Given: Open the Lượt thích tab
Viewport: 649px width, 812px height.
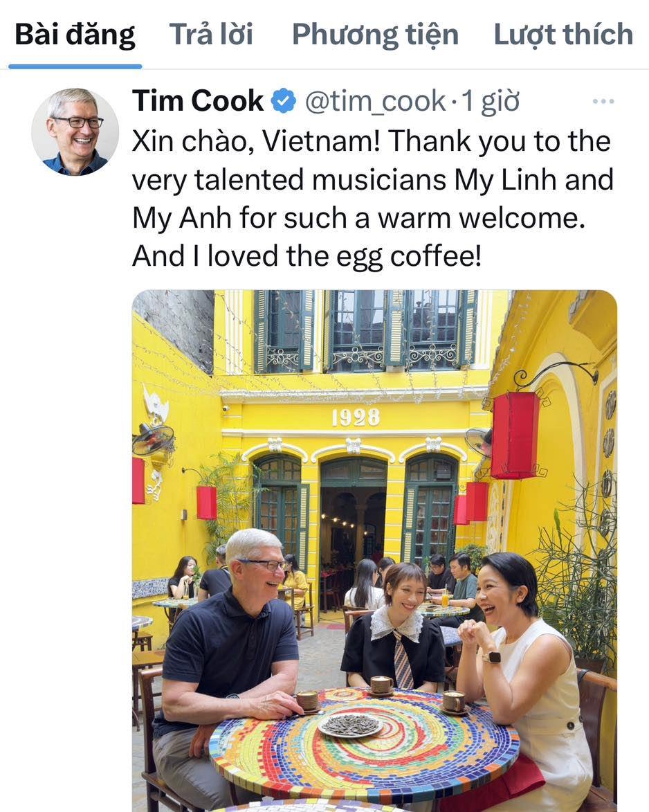Looking at the screenshot, I should point(563,35).
